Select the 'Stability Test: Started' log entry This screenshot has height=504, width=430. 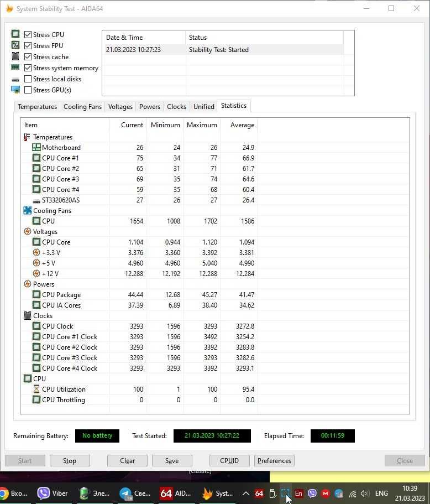point(223,49)
